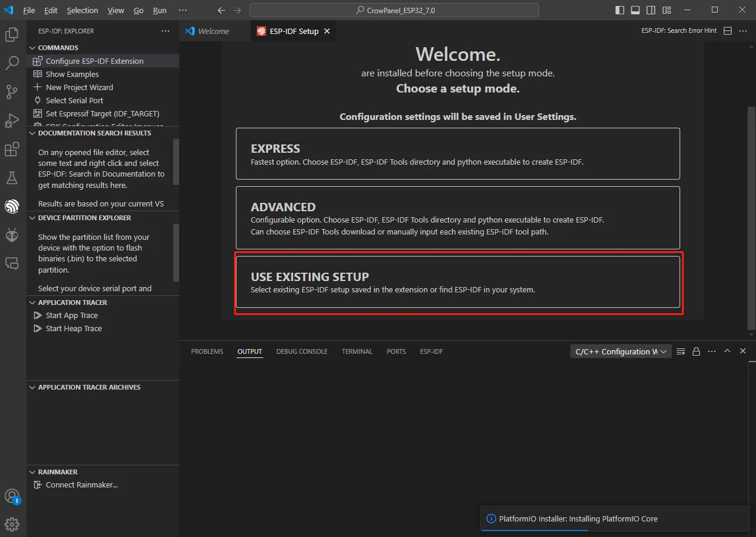Viewport: 756px width, 537px height.
Task: Open the Selection menu
Action: [x=82, y=10]
